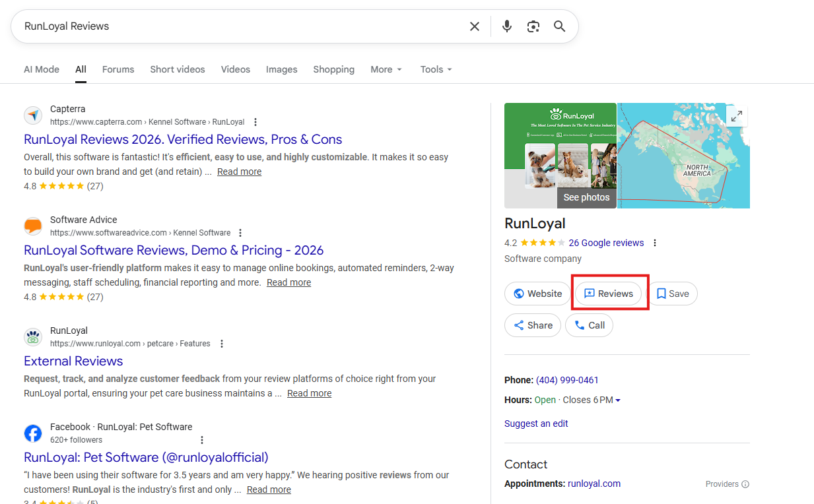Start voice search with the microphone icon
The image size is (814, 504).
coord(506,26)
